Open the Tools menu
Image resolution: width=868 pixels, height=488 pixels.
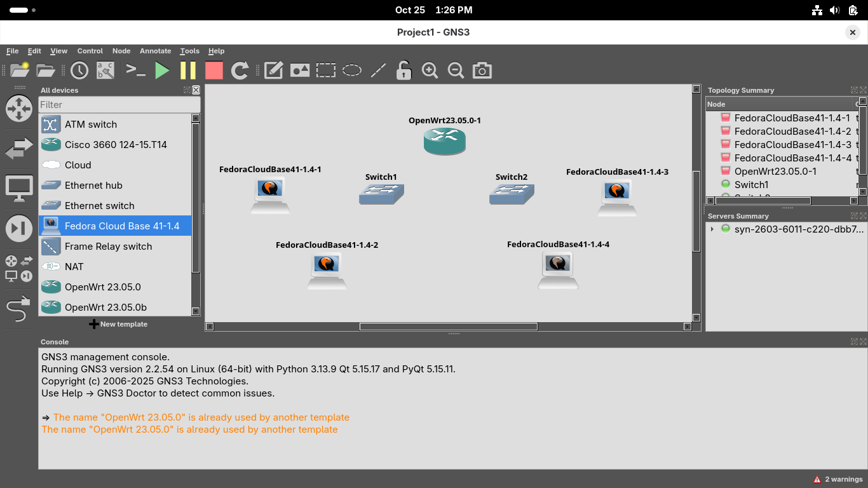pos(189,51)
